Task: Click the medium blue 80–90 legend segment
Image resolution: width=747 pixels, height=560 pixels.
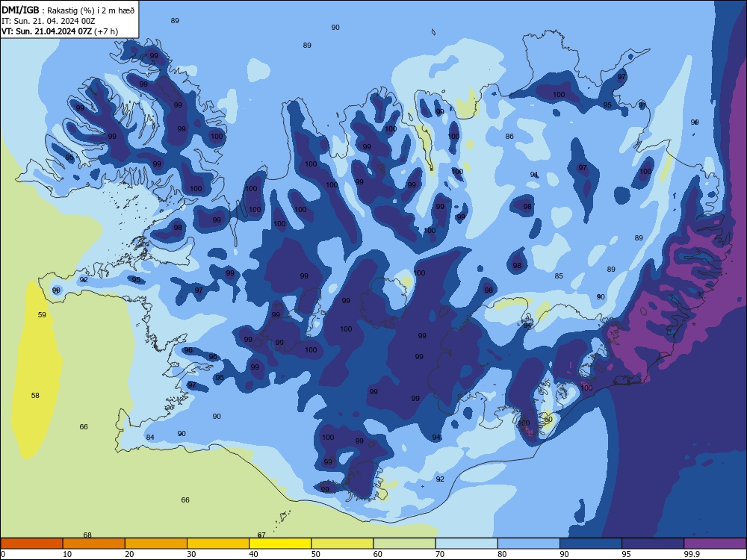Action: coord(529,544)
